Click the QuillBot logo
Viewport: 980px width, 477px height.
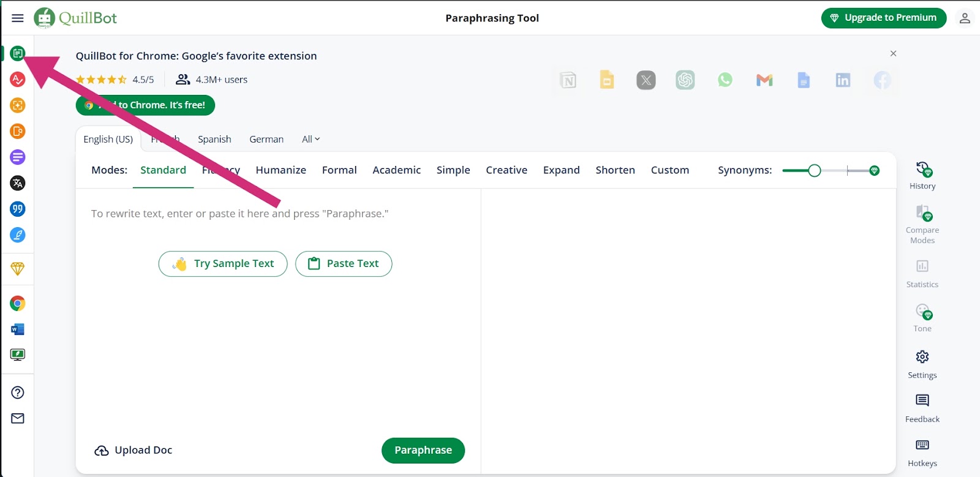[x=75, y=18]
